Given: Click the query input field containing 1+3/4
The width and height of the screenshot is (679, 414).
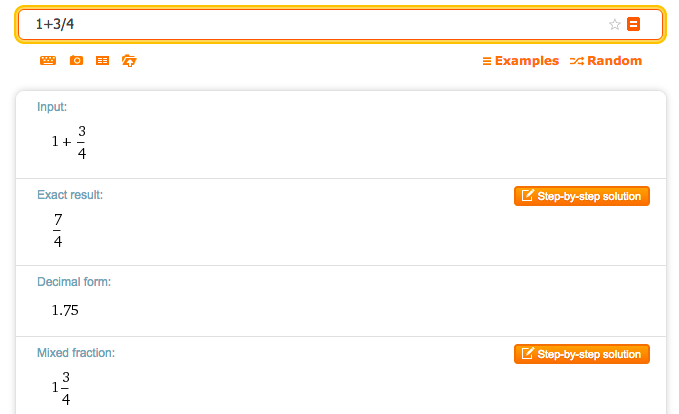Looking at the screenshot, I should coord(300,25).
